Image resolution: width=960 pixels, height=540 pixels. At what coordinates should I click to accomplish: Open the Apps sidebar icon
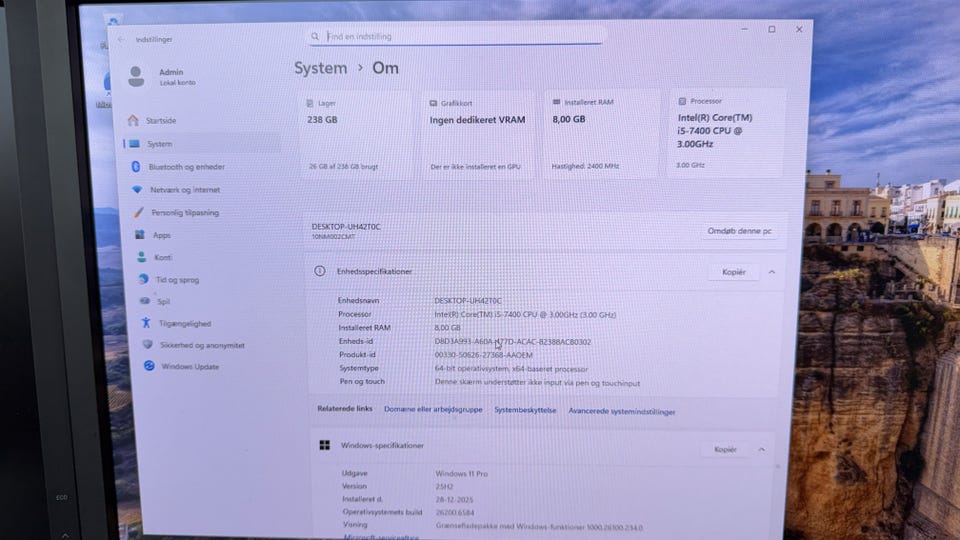tap(139, 235)
